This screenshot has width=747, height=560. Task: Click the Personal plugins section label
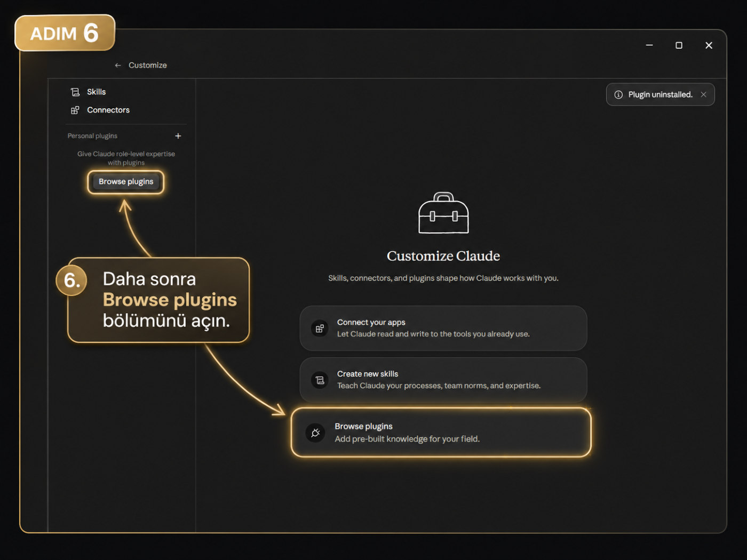point(92,136)
